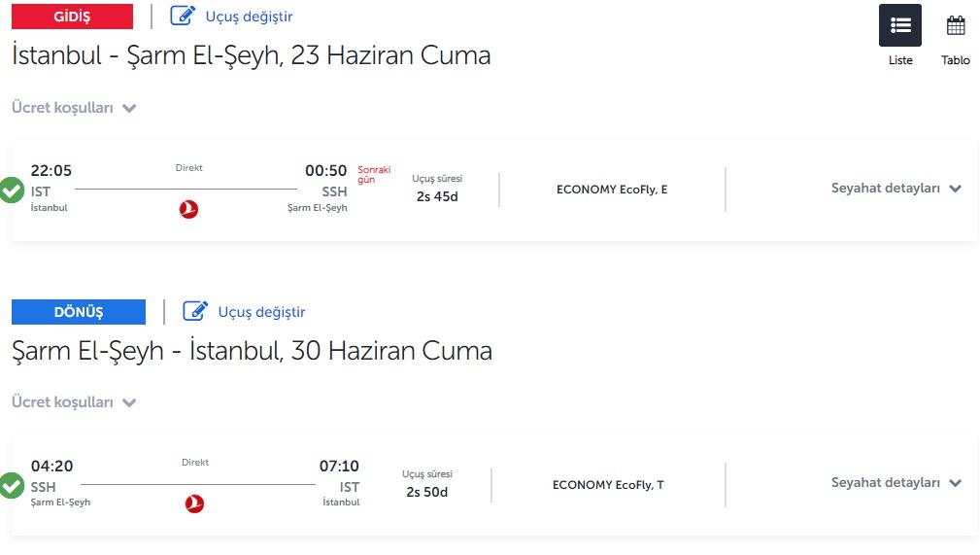Screen dimensions: 980x555
Task: Expand Ücret koşulları under the İstanbul - Şarm El-Şeyh heading
Action: pos(74,108)
